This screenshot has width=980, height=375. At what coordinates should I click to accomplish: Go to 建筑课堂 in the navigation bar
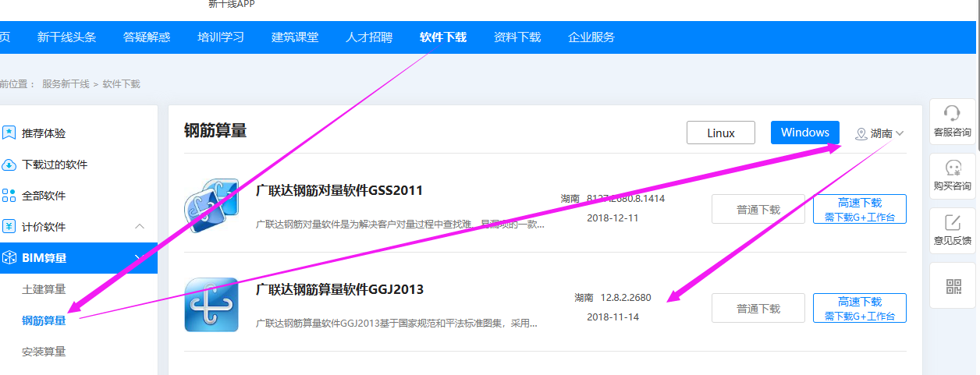pos(295,37)
